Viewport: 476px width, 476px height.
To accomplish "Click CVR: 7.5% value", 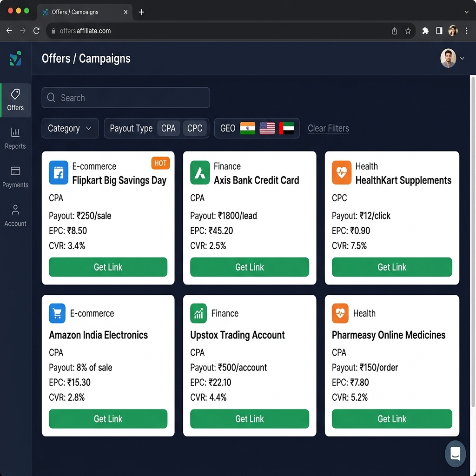I will coord(349,245).
